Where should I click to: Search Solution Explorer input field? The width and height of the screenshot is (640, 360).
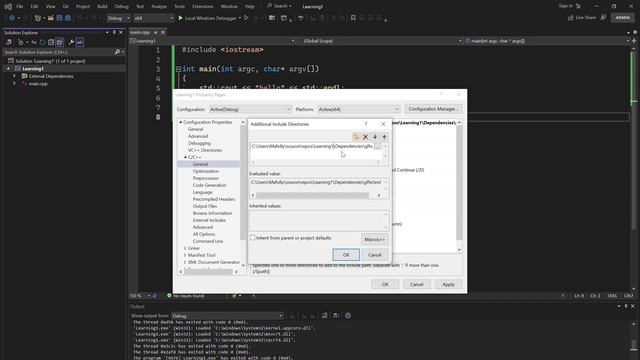(x=58, y=52)
